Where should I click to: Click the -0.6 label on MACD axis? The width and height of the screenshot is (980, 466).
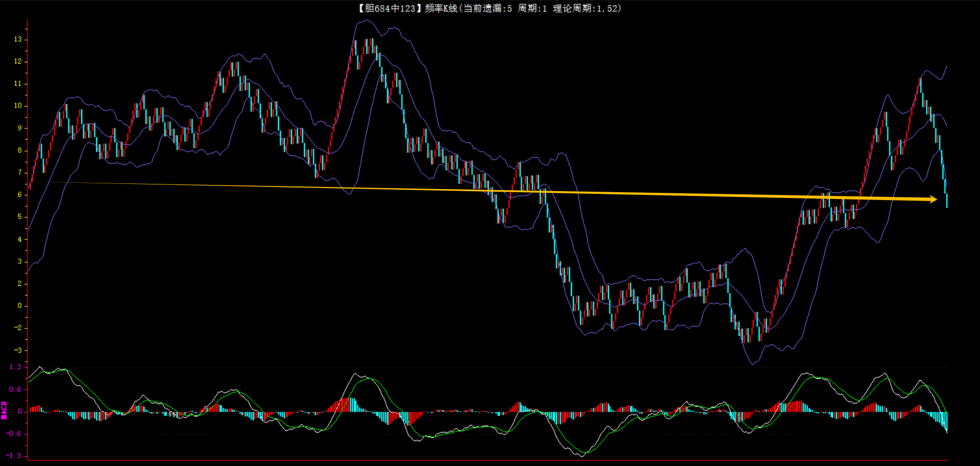click(14, 434)
